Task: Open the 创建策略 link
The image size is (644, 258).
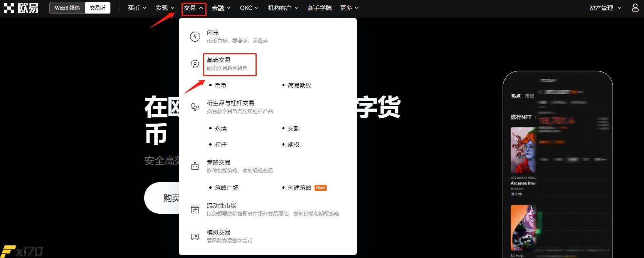Action: point(299,188)
